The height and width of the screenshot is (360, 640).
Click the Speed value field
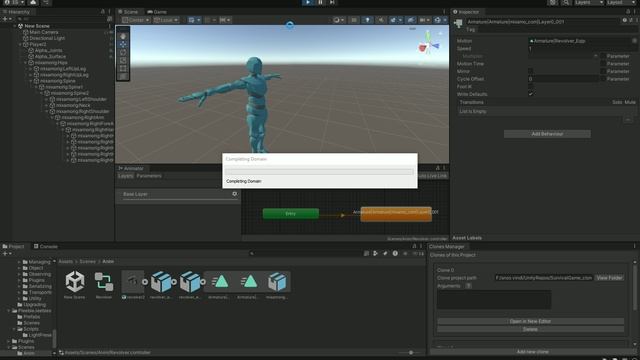coord(582,49)
